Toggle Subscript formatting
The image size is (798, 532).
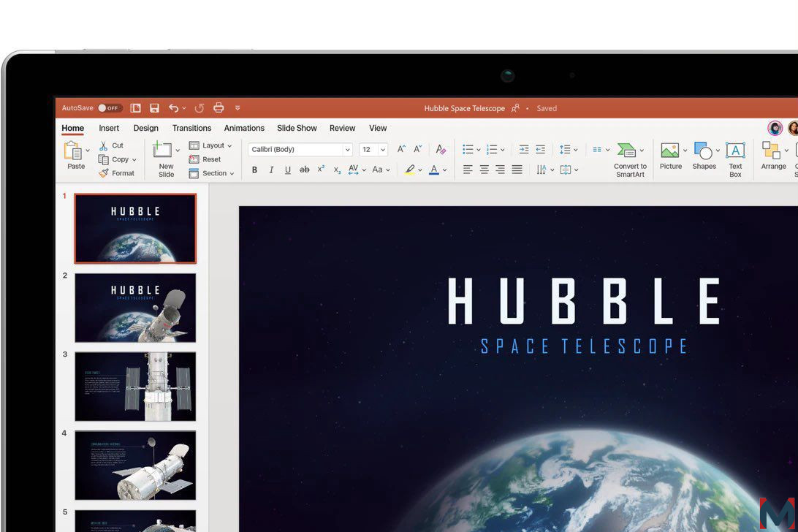point(337,170)
